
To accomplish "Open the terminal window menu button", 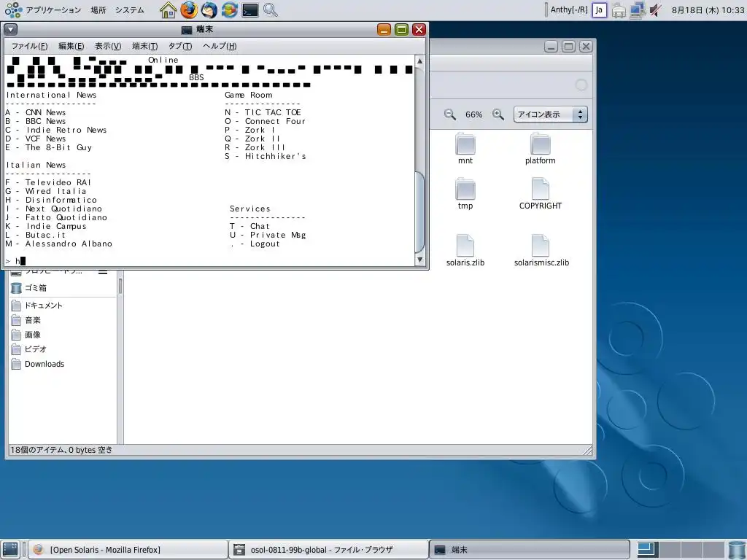I will click(x=10, y=29).
